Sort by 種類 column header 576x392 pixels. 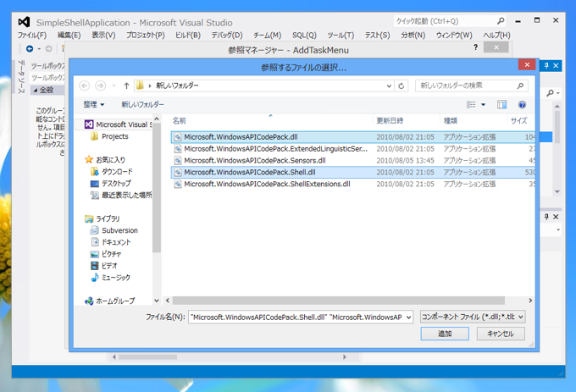click(x=451, y=121)
